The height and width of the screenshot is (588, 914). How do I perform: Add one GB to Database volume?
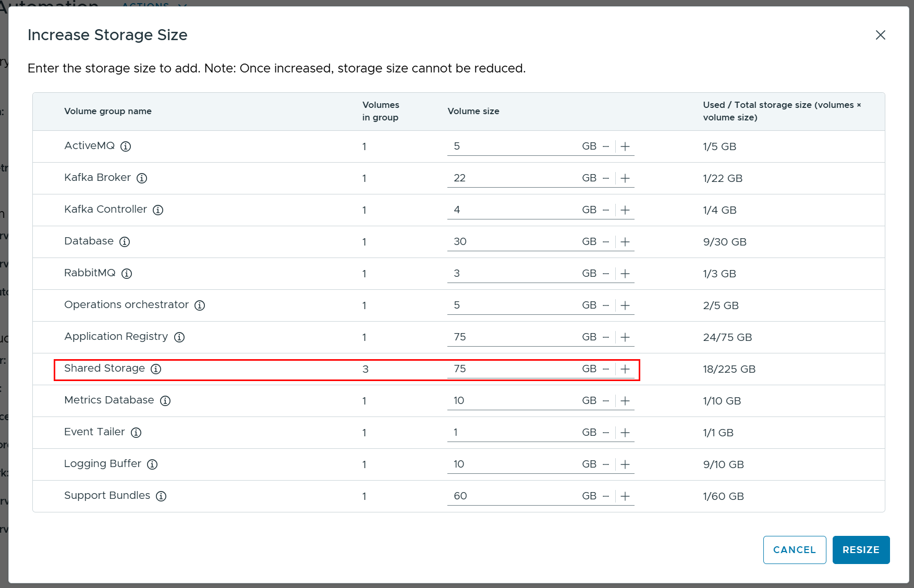pyautogui.click(x=625, y=242)
